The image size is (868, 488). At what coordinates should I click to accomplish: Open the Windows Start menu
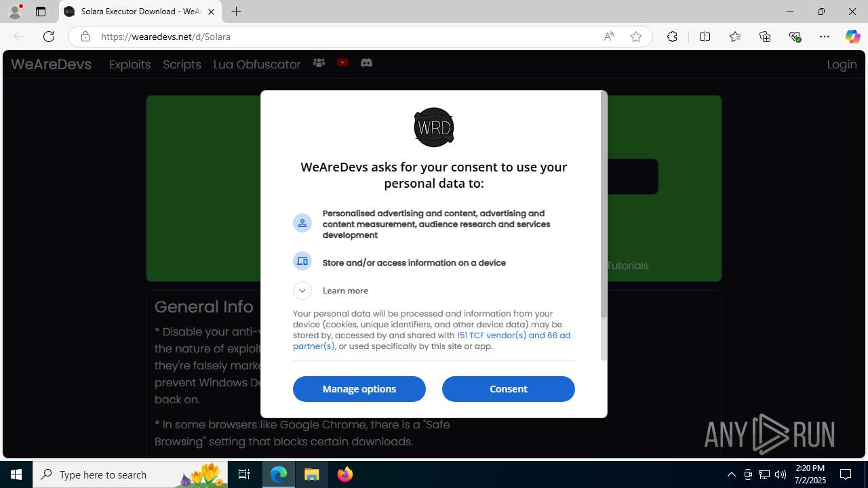(16, 474)
